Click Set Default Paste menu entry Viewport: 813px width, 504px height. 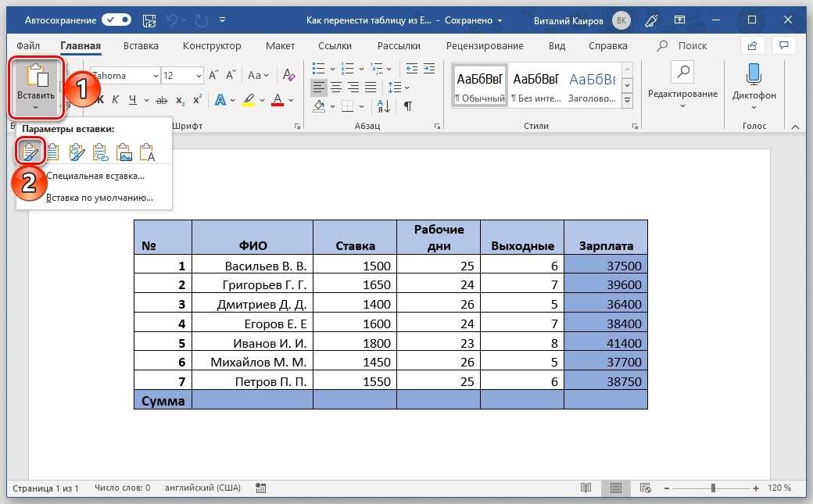[99, 198]
